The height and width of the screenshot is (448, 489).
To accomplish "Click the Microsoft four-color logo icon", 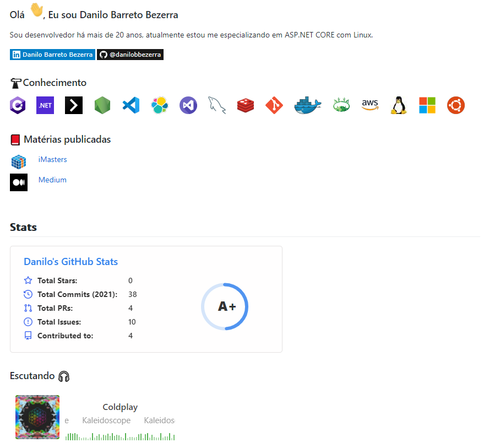I will point(427,105).
